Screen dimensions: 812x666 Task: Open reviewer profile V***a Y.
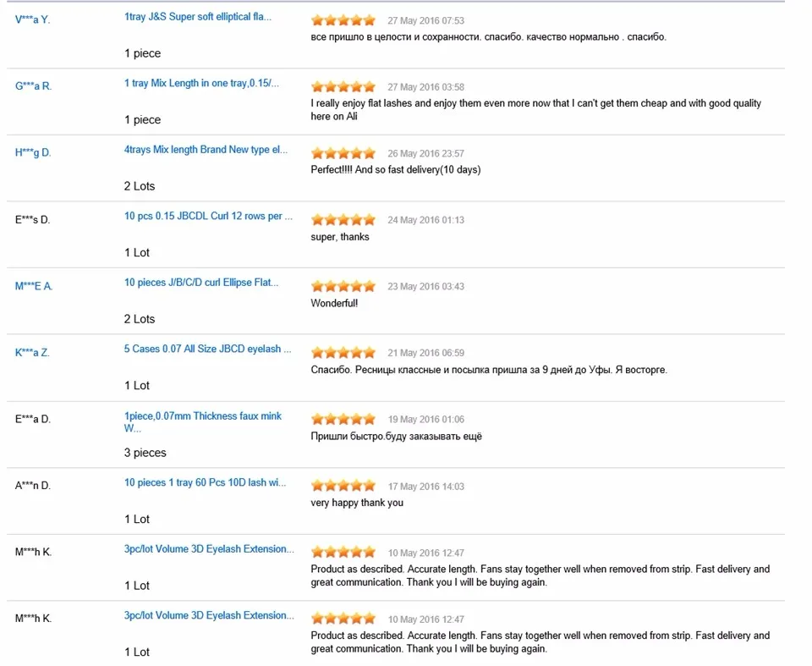click(33, 19)
